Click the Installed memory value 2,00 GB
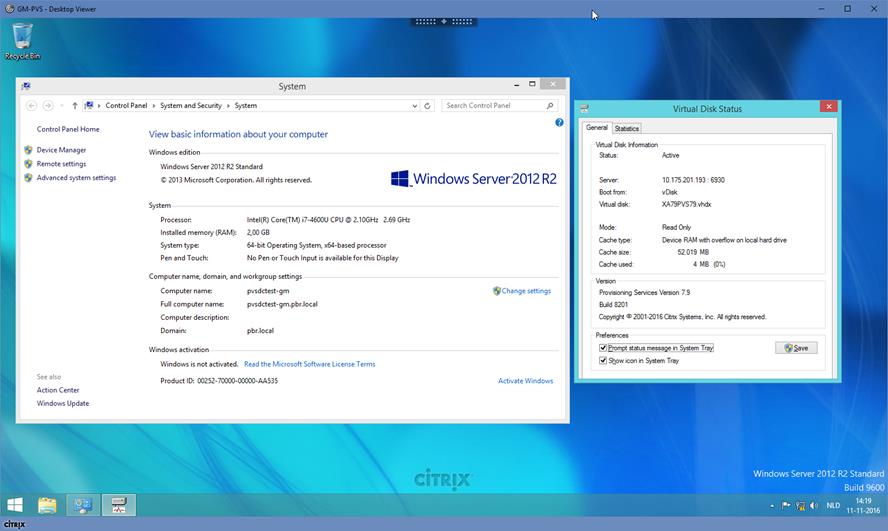 point(258,233)
